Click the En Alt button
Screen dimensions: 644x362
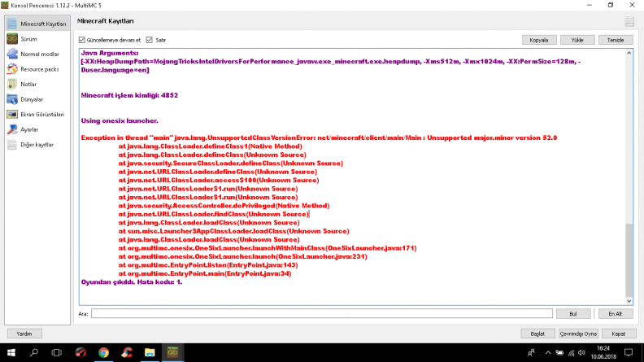coord(615,313)
